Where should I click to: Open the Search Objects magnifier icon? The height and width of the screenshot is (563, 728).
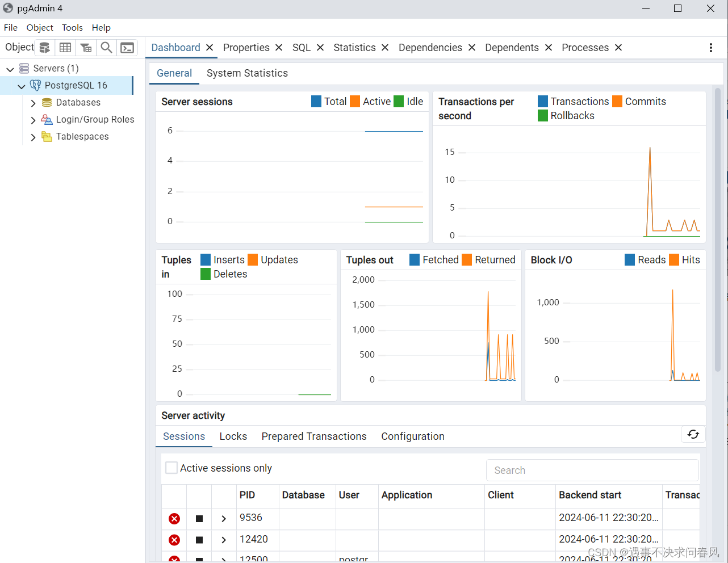[x=106, y=48]
